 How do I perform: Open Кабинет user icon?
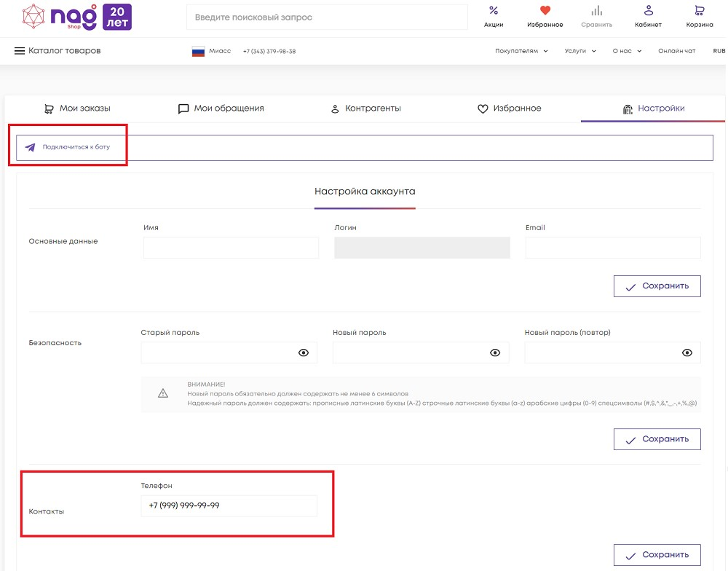point(648,11)
